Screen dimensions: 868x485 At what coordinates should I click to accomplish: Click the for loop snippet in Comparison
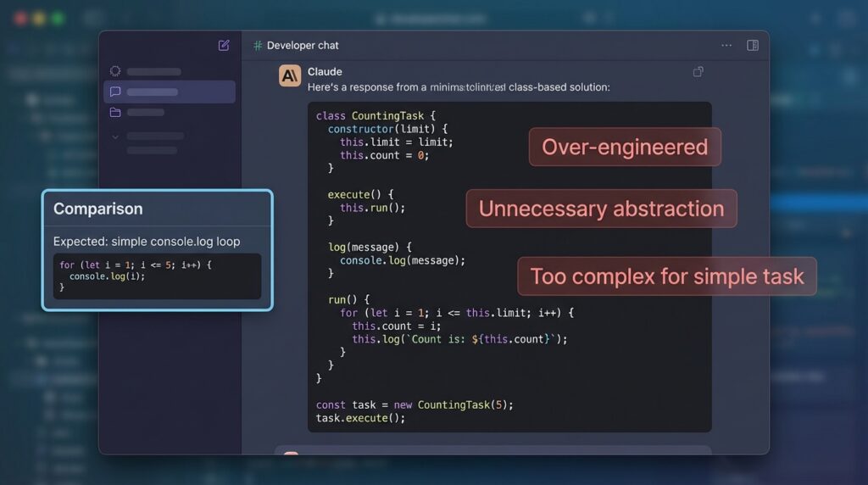(157, 276)
